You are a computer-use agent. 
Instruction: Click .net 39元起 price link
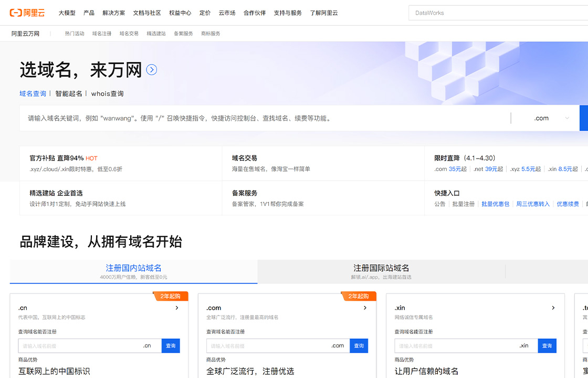[x=488, y=169]
